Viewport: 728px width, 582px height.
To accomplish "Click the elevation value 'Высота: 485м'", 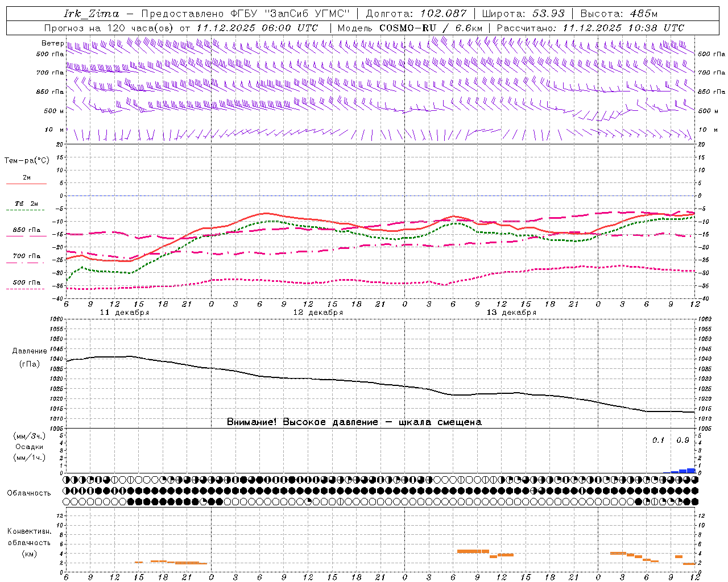I will point(619,14).
